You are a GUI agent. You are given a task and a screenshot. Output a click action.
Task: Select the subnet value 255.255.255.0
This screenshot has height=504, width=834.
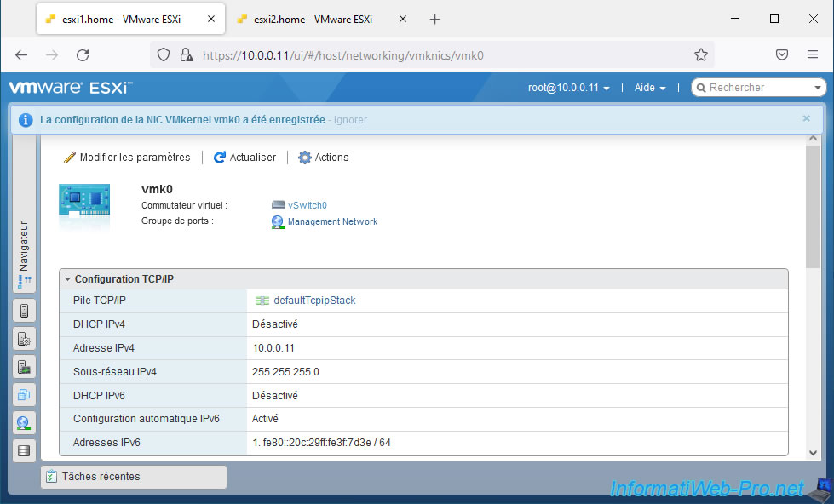(x=285, y=372)
